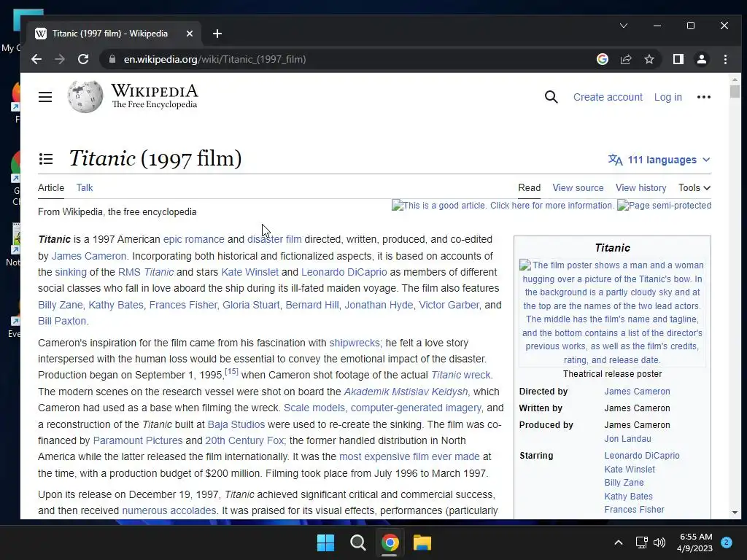
Task: Click the film poster image in infobox
Action: [x=612, y=312]
